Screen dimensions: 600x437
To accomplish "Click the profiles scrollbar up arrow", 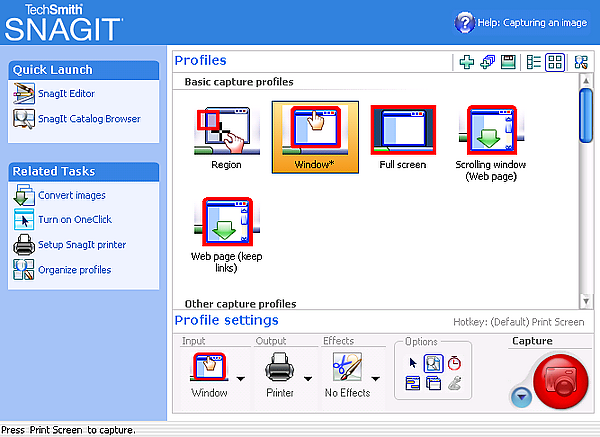I will coord(586,81).
